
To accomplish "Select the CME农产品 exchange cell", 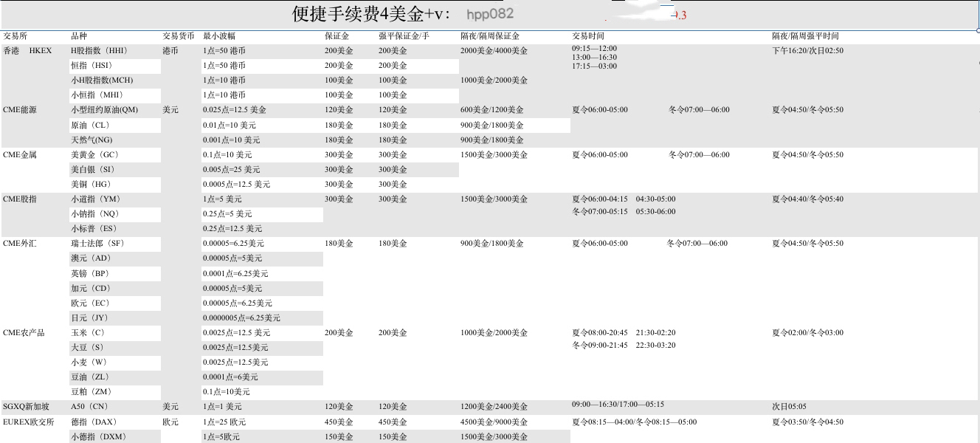I will [24, 333].
